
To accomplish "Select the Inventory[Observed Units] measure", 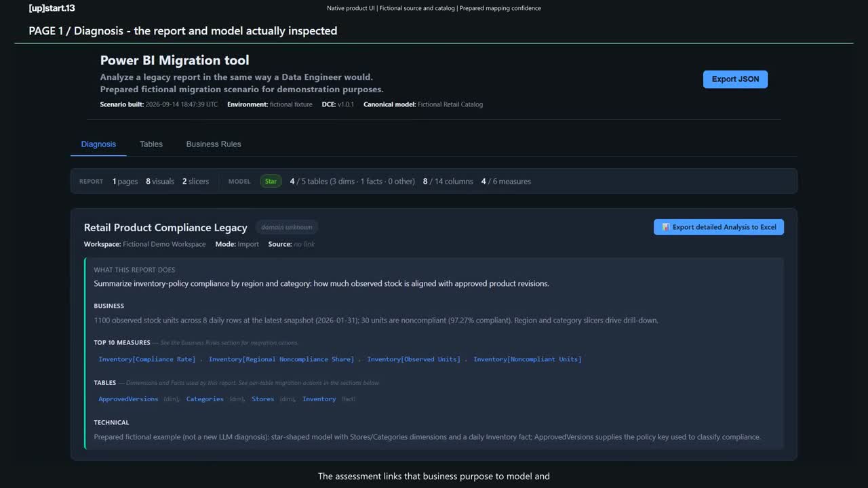I will click(414, 359).
